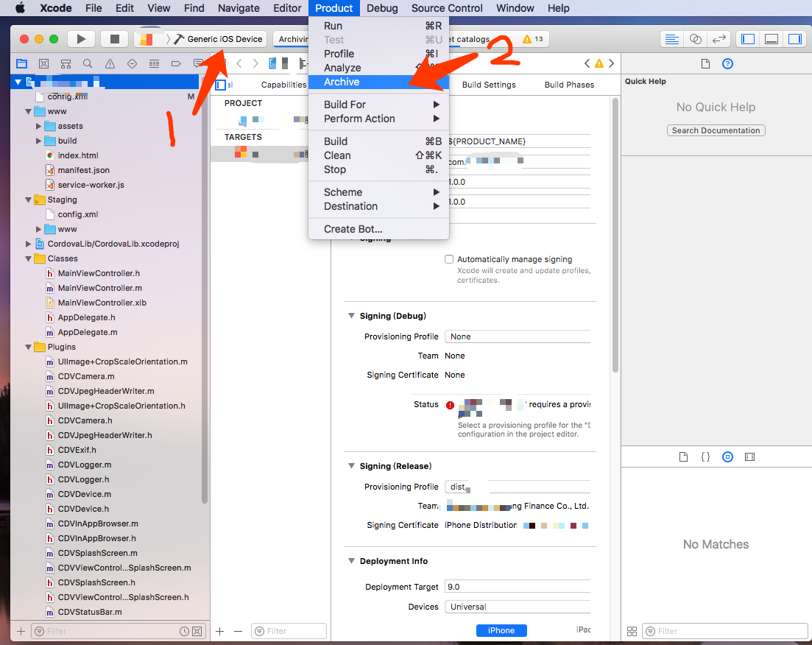Screen dimensions: 812x645
Task: Select MainViewController.m file
Action: point(100,288)
